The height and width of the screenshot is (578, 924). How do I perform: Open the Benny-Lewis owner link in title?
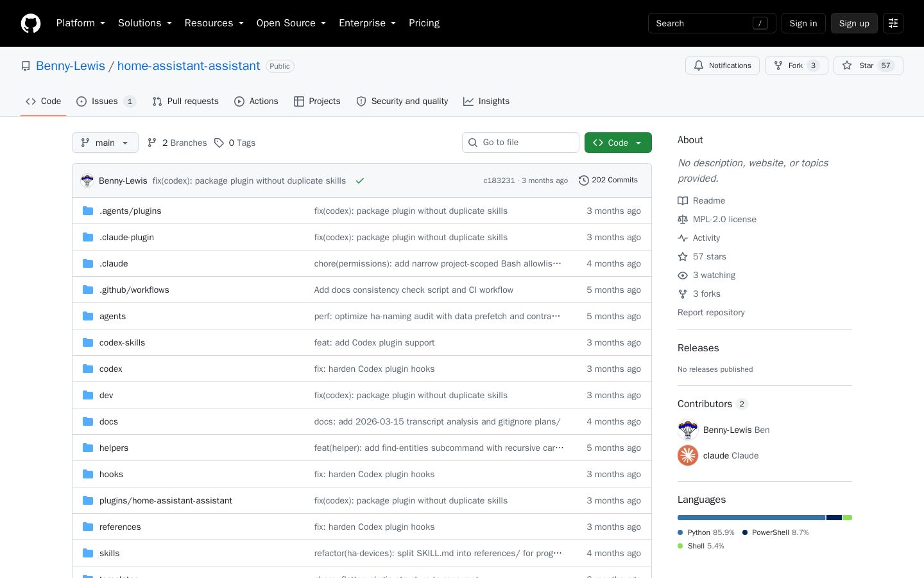[x=71, y=66]
